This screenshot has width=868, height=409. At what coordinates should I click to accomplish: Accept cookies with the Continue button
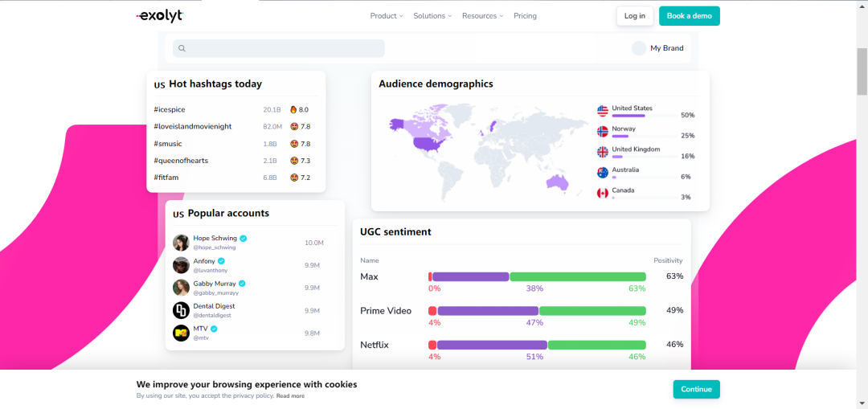pos(696,389)
